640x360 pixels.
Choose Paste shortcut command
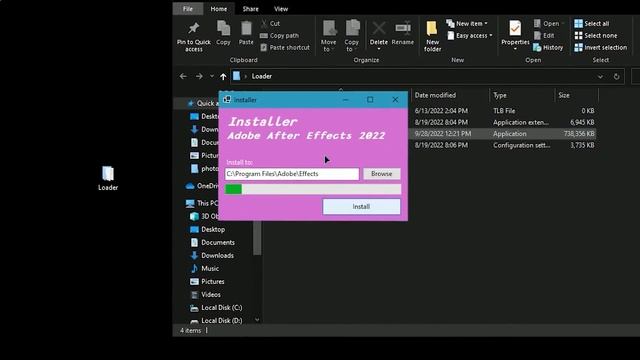pyautogui.click(x=285, y=47)
